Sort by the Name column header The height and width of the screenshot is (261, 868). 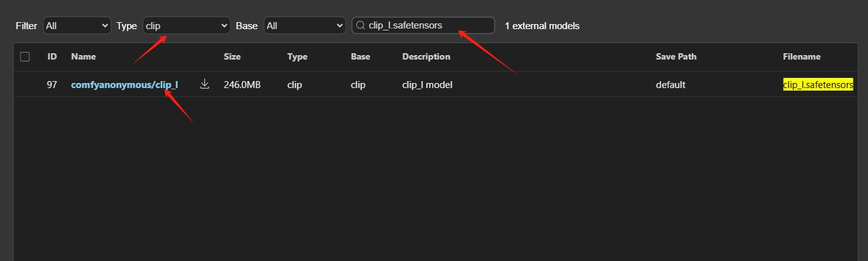pyautogui.click(x=83, y=57)
